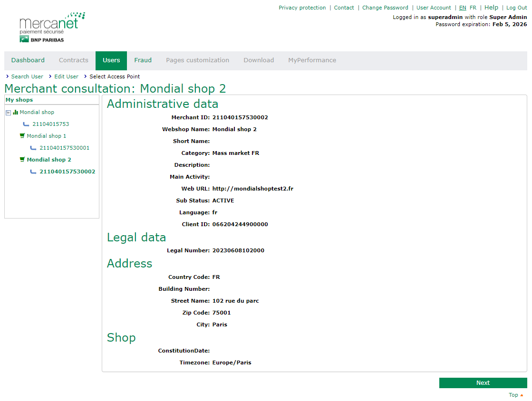This screenshot has height=401, width=532.
Task: Open the User Account settings
Action: pos(434,8)
